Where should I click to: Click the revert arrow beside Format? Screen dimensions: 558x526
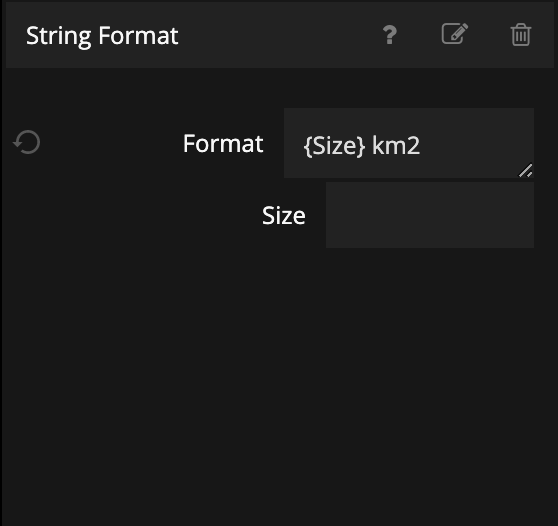pyautogui.click(x=27, y=142)
